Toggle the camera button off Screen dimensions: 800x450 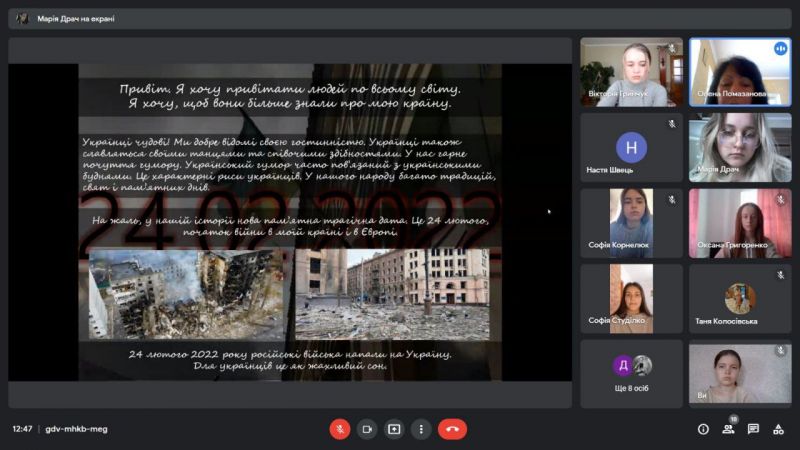[367, 429]
